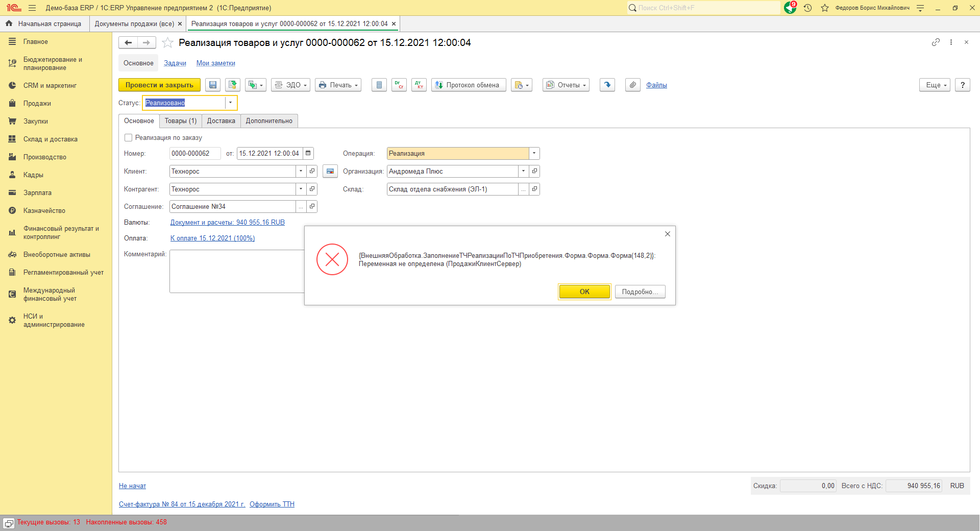Image resolution: width=980 pixels, height=531 pixels.
Task: Switch to the Товары (1) tab
Action: (x=181, y=120)
